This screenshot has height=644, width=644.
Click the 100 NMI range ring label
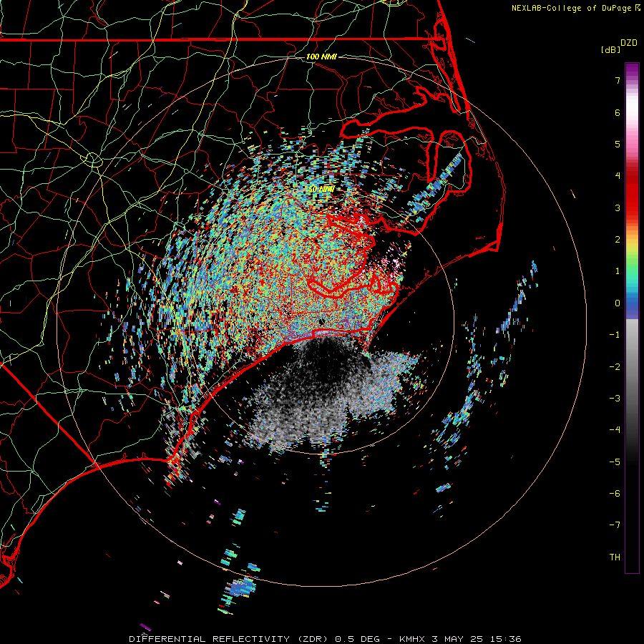click(321, 57)
